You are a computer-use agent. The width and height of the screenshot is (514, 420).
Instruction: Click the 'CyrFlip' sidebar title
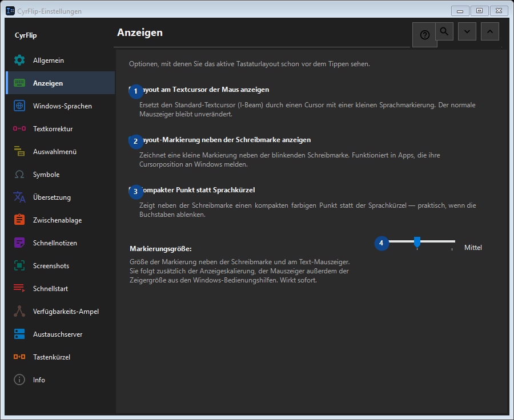pos(26,35)
